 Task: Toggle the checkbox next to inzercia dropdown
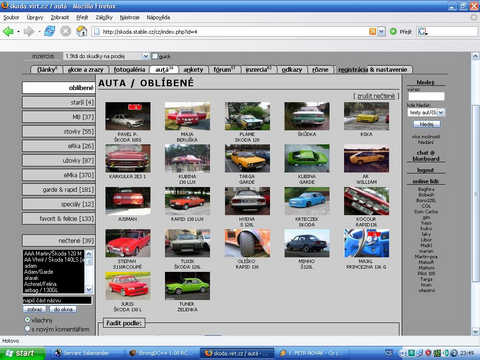(x=154, y=56)
